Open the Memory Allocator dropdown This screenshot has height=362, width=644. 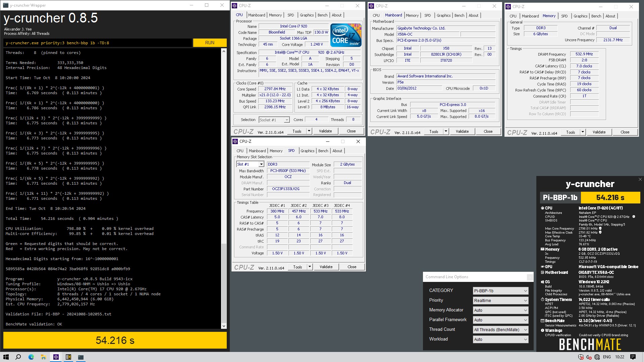501,310
